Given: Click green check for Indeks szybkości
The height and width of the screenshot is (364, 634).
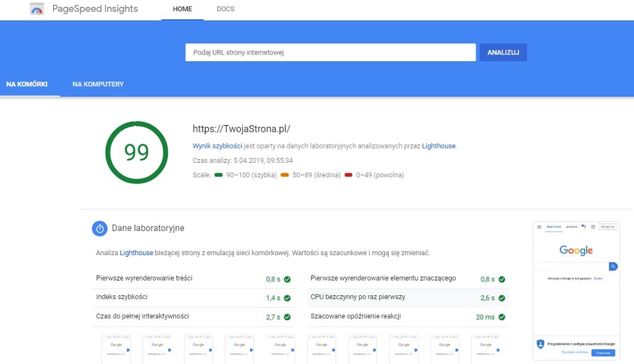Looking at the screenshot, I should click(x=287, y=298).
